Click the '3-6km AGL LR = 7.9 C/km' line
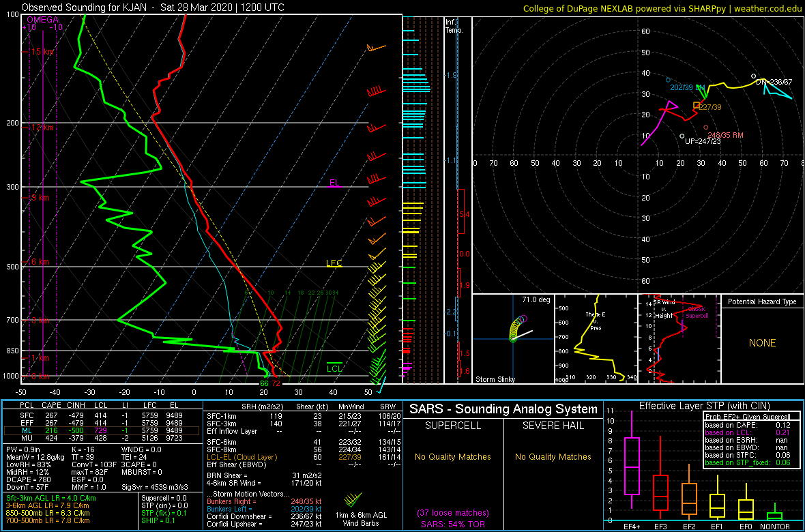This screenshot has height=532, width=805. pyautogui.click(x=47, y=505)
